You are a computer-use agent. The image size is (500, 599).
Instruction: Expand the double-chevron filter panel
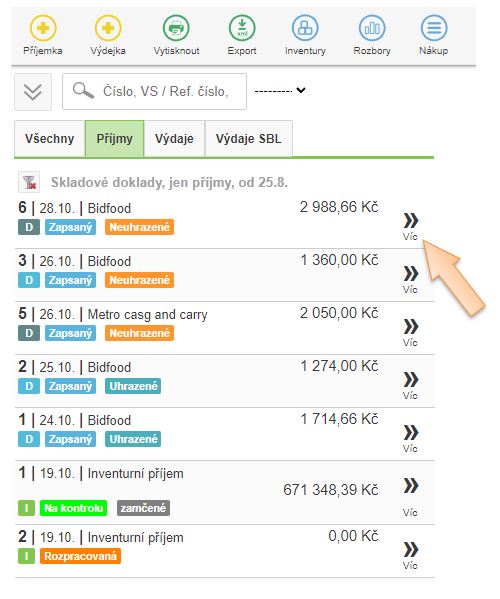click(33, 92)
